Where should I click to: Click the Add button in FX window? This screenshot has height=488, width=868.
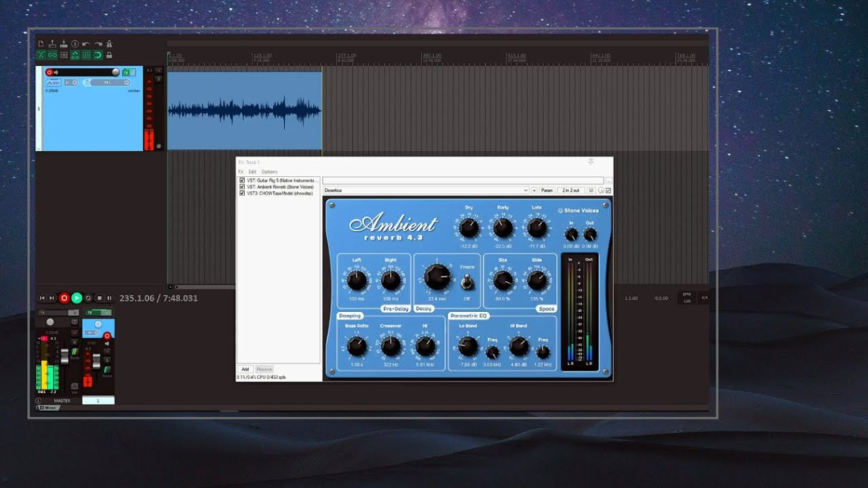(245, 369)
